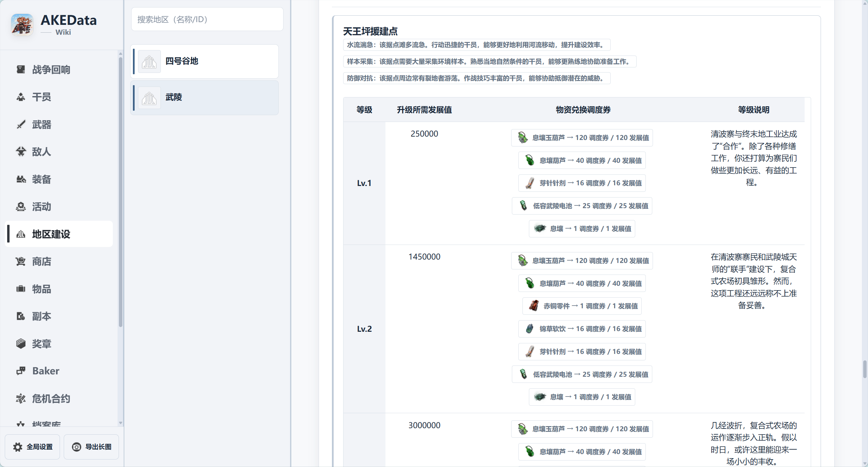Screen dimensions: 868x467
Task: Click Lv.2 息壤 material icon
Action: tap(540, 397)
